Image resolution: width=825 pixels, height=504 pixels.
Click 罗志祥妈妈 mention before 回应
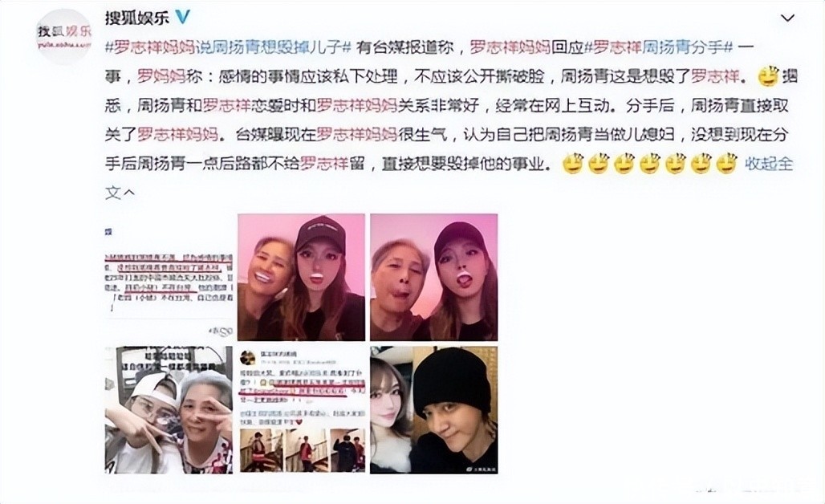[x=510, y=47]
